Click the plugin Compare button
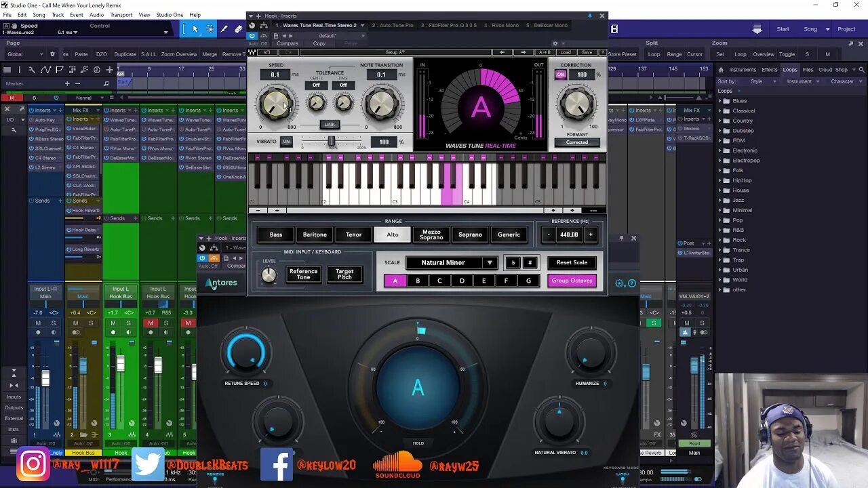 (x=287, y=43)
